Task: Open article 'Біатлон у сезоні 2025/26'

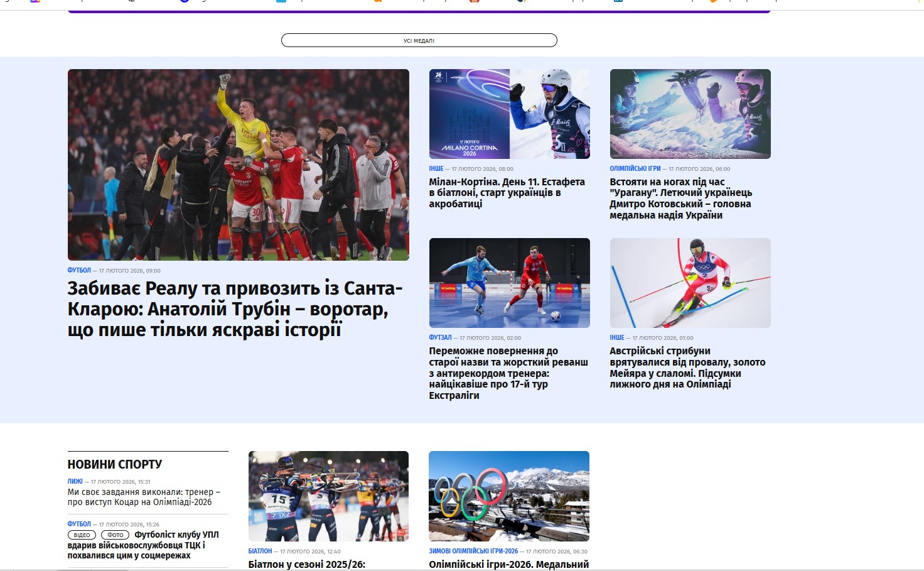Action: pos(307,564)
